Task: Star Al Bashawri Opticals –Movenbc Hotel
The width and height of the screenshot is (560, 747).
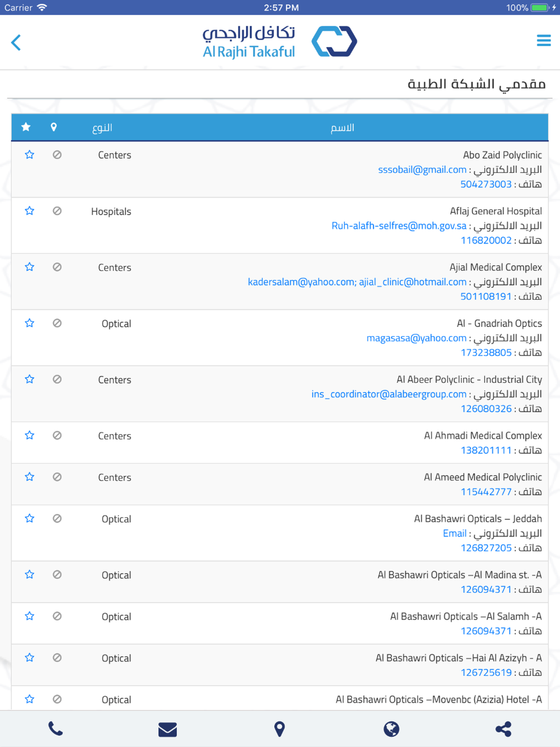Action: click(x=30, y=699)
